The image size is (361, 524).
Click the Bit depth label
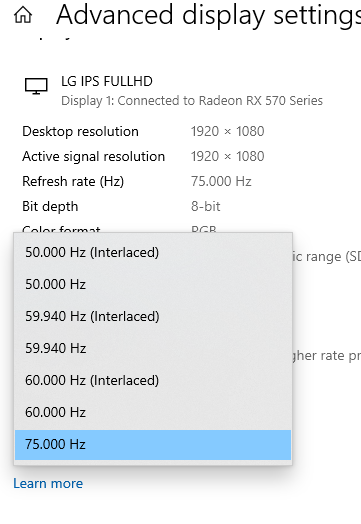click(x=50, y=207)
